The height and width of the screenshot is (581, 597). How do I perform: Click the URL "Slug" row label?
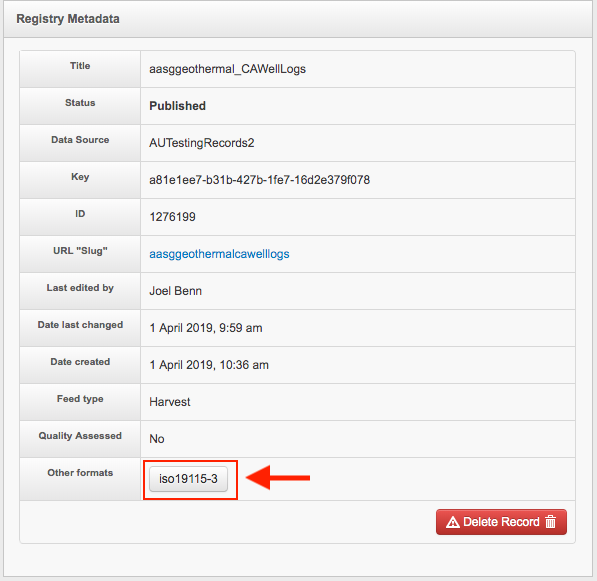point(80,251)
